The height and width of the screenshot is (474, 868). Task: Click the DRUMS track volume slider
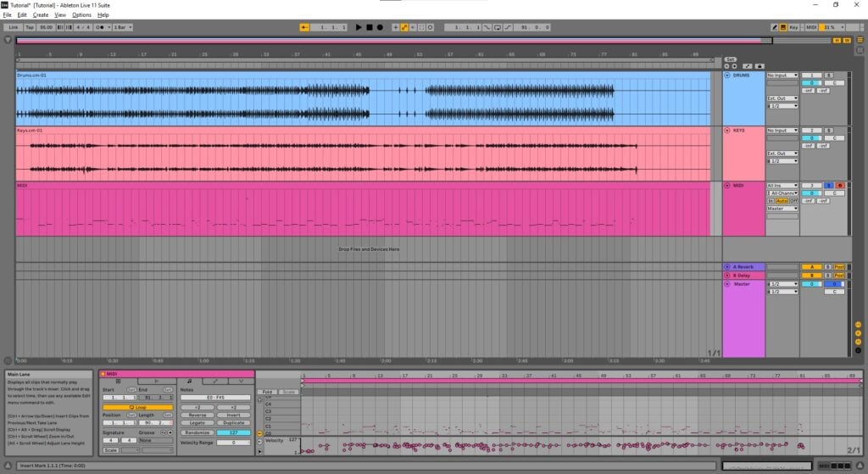[x=812, y=83]
